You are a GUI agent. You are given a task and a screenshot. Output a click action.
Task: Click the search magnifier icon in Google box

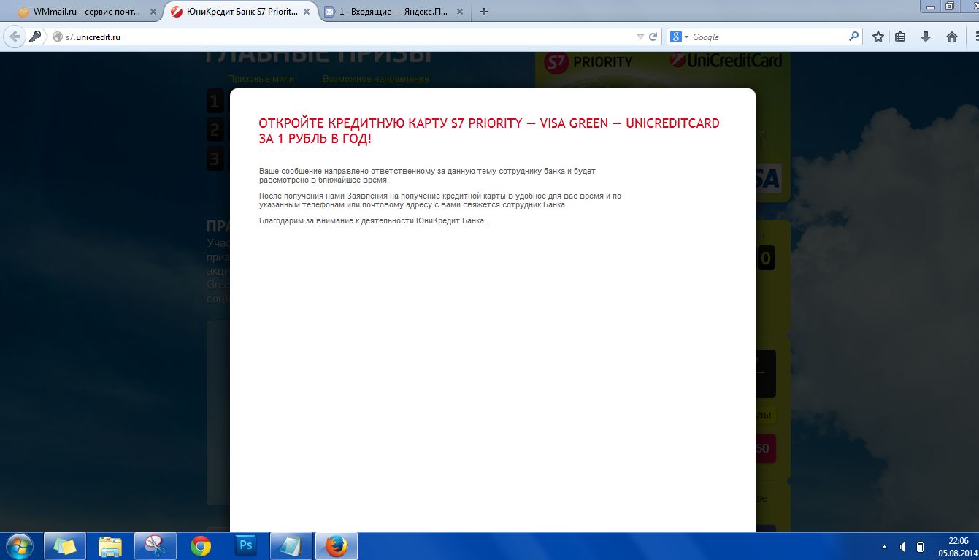[854, 36]
